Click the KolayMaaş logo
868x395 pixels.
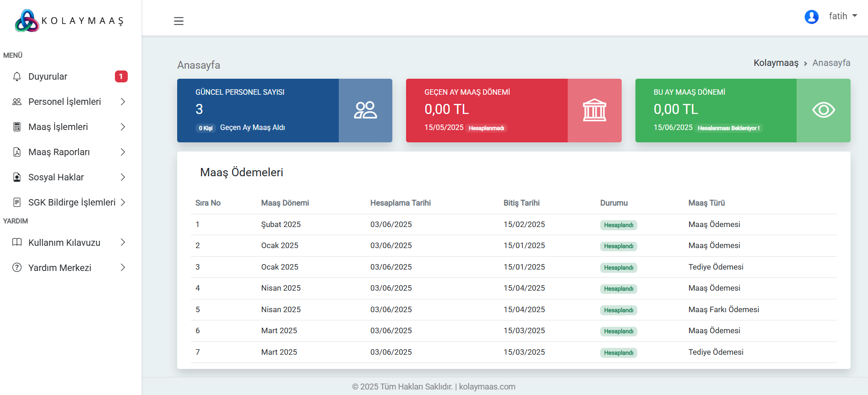click(70, 21)
